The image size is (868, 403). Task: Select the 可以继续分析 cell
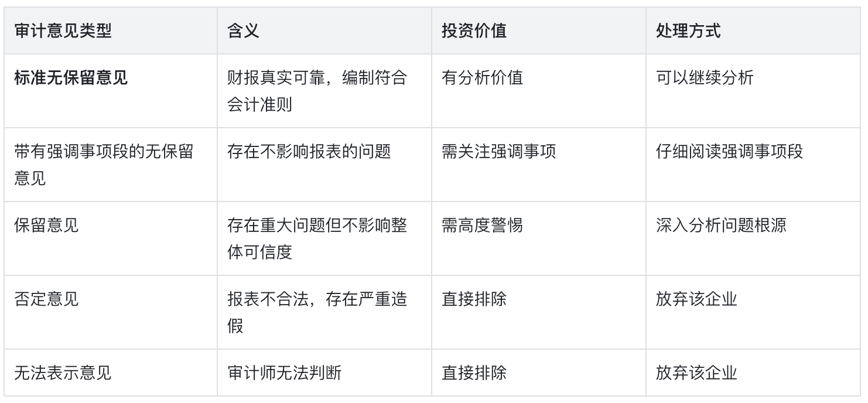pyautogui.click(x=754, y=91)
